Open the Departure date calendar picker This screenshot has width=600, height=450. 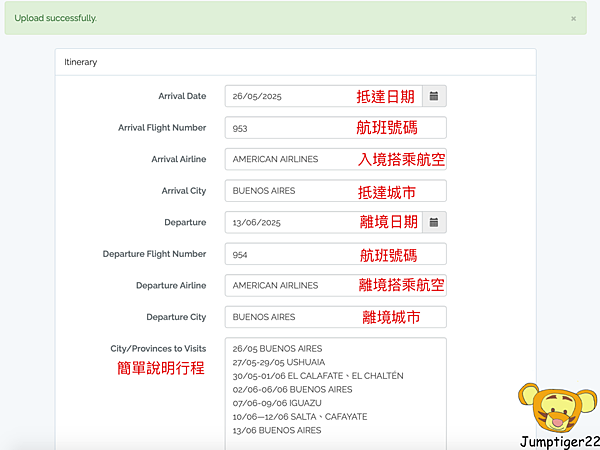coord(434,222)
